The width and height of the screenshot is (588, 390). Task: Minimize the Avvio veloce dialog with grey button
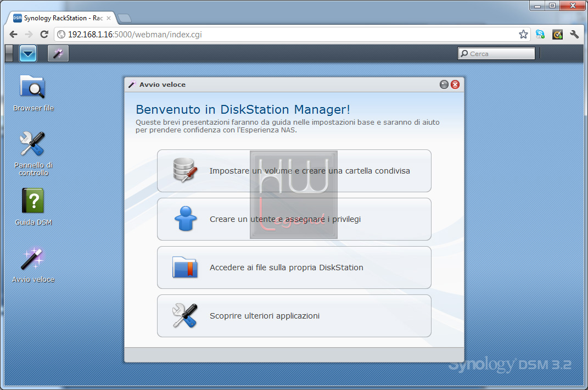(x=444, y=85)
